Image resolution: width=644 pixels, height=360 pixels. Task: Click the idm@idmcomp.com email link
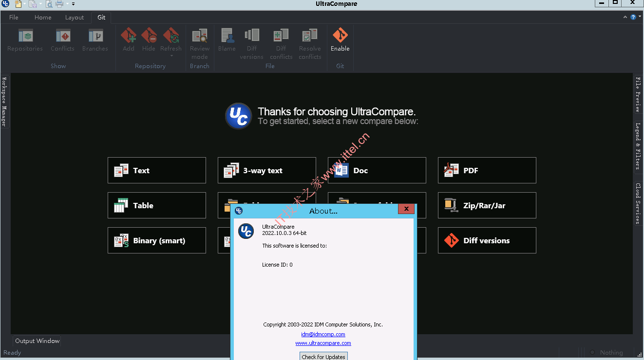coord(323,334)
